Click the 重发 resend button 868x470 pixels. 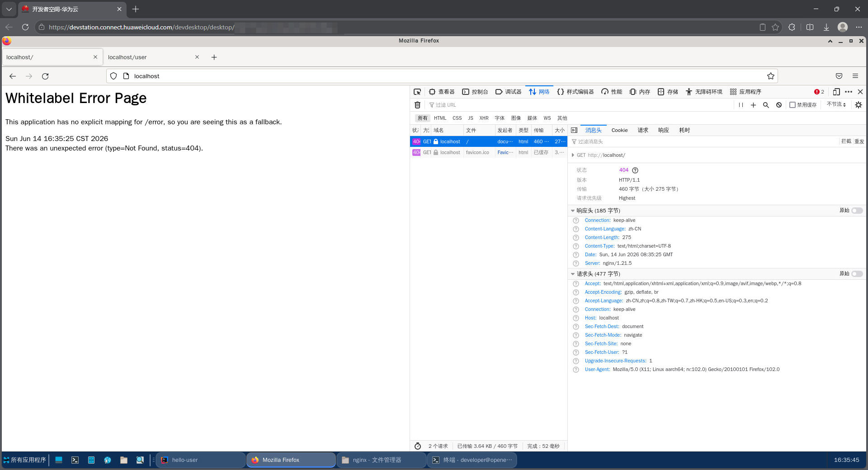[x=859, y=141]
